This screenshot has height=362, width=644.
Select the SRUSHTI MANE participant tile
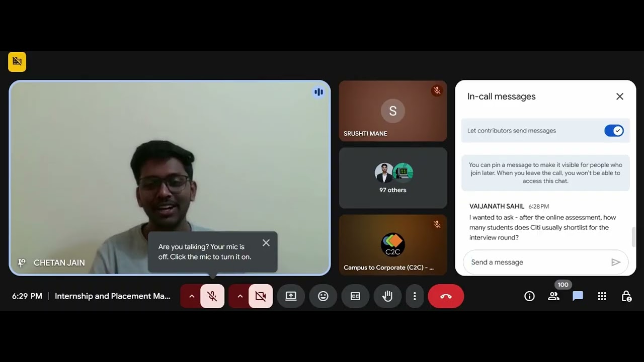(x=393, y=111)
